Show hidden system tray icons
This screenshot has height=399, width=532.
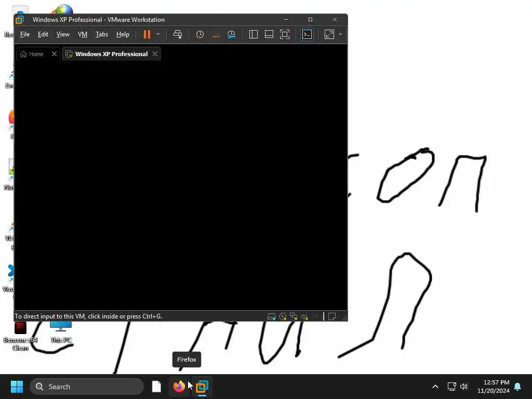pyautogui.click(x=435, y=387)
